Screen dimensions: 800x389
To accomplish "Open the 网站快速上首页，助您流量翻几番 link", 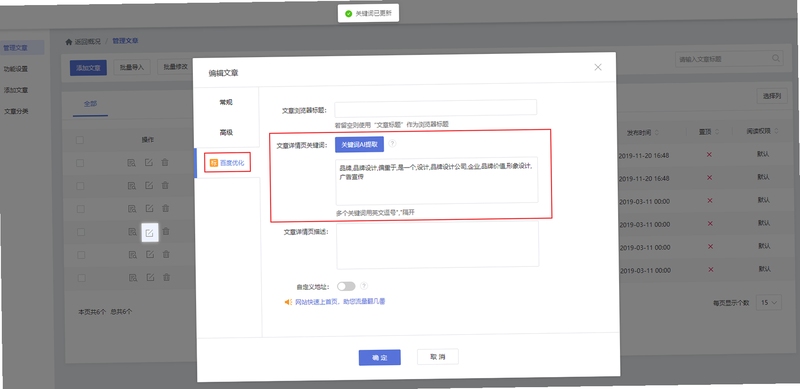I will pos(340,302).
